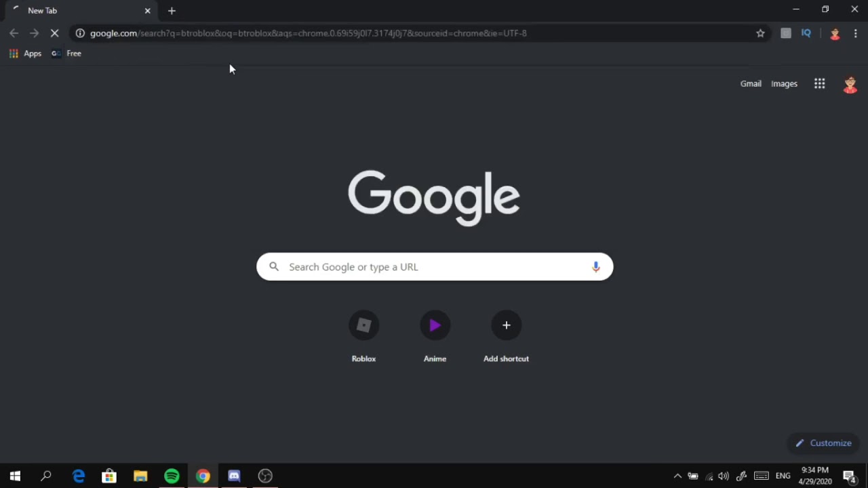Image resolution: width=868 pixels, height=488 pixels.
Task: Click the Google logo
Action: pyautogui.click(x=434, y=198)
